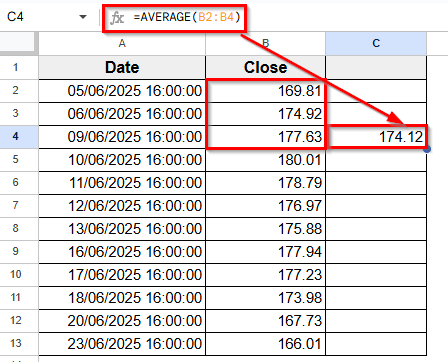Click close value 180.01

coord(265,160)
